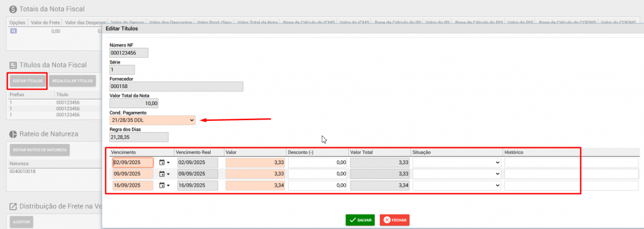Click the Fechar button
The height and width of the screenshot is (229, 644).
point(395,220)
